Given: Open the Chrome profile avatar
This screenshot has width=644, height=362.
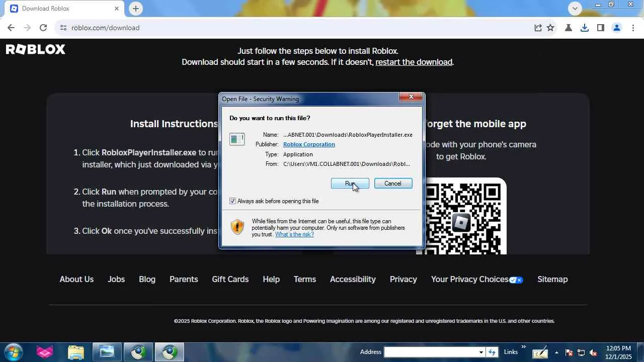Looking at the screenshot, I should click(617, 28).
